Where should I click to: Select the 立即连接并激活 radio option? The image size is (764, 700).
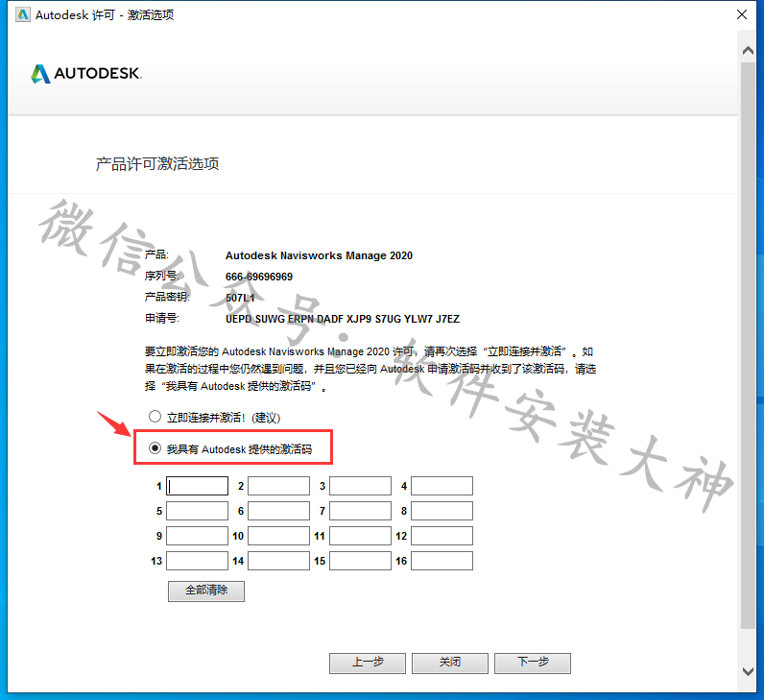pos(155,417)
